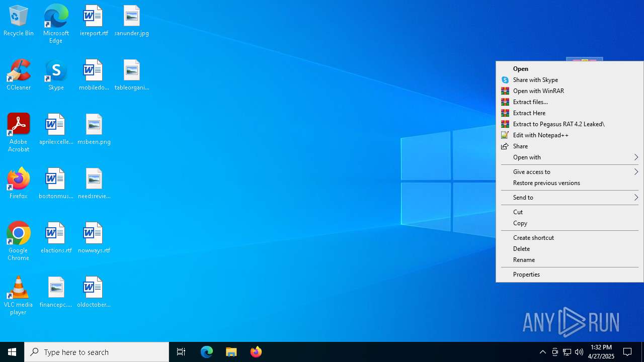The width and height of the screenshot is (644, 362).
Task: Click the network icon in system tray
Action: point(567,352)
